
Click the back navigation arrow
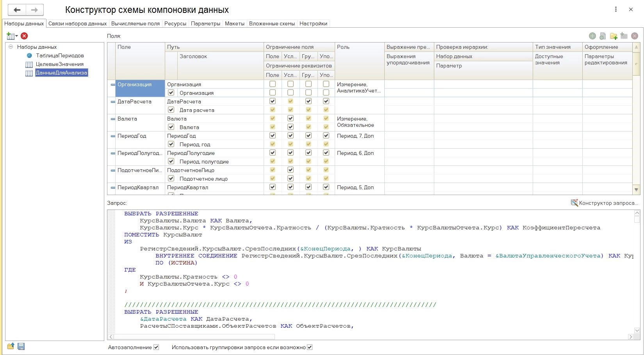pyautogui.click(x=17, y=10)
